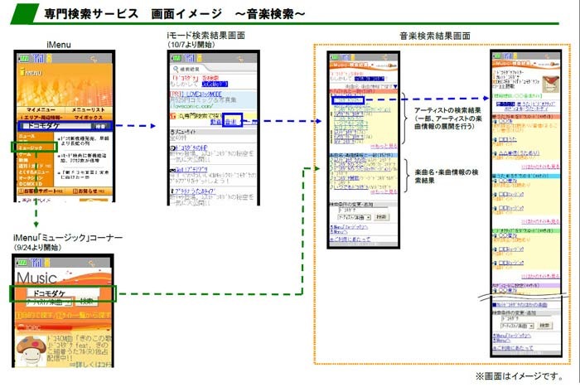
Task: Open the category dropdown on Music corner
Action: click(49, 302)
